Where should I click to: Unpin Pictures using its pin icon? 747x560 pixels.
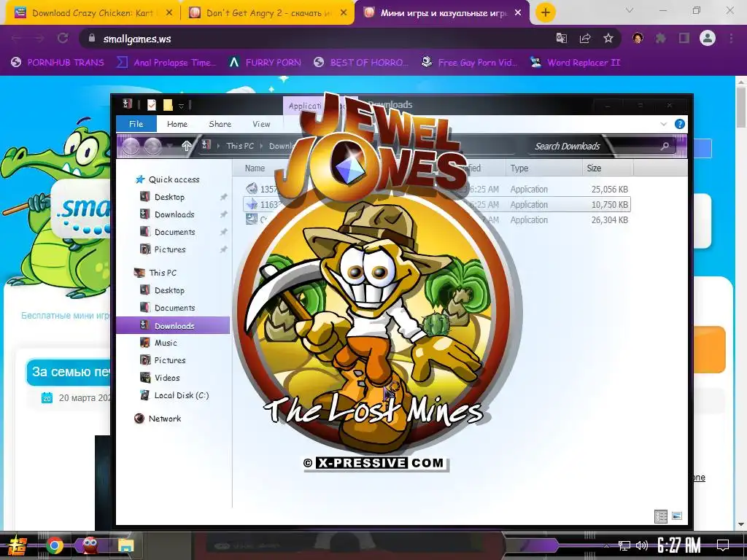[223, 249]
